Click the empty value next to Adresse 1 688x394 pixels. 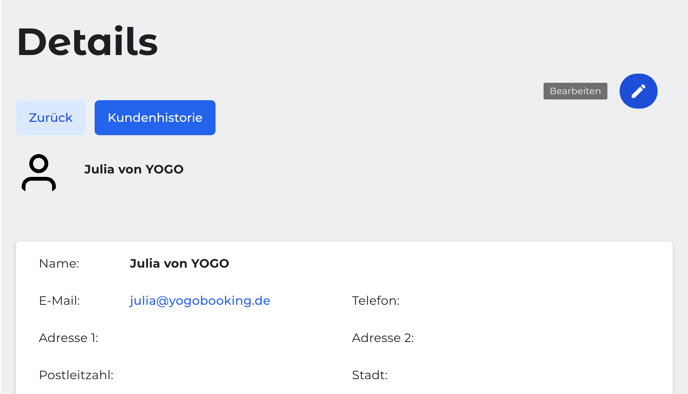tap(219, 338)
